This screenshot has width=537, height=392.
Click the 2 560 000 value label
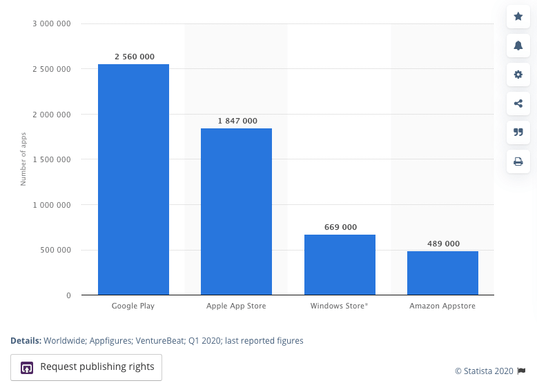tap(135, 57)
